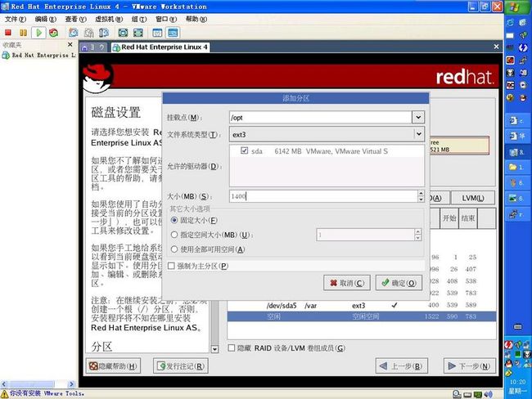Screen dimensions: 532x399
Task: Close the VM tab with the X
Action: click(x=496, y=47)
